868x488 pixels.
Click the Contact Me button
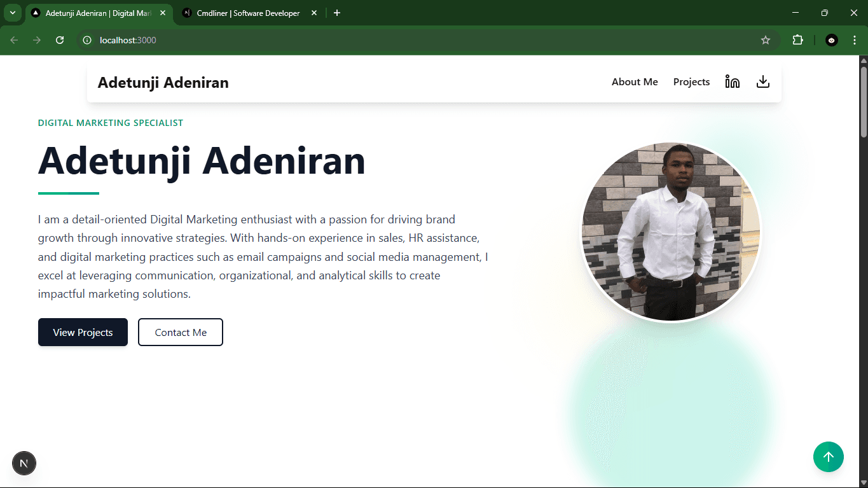tap(181, 332)
